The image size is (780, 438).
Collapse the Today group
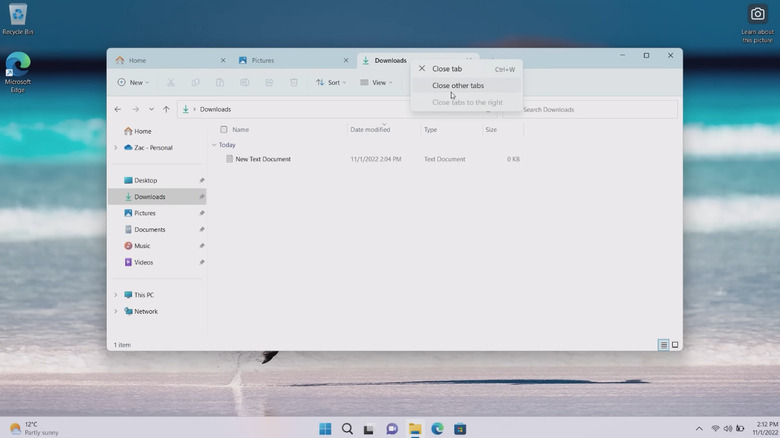(x=214, y=145)
